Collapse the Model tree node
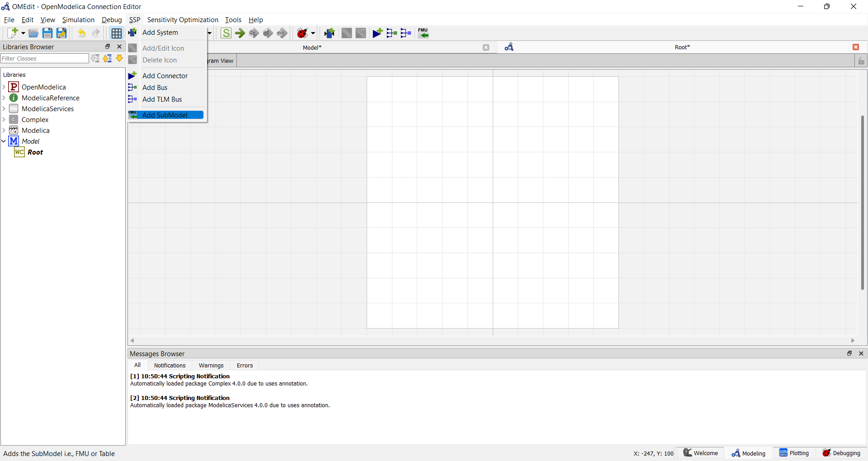Image resolution: width=868 pixels, height=461 pixels. [x=4, y=141]
